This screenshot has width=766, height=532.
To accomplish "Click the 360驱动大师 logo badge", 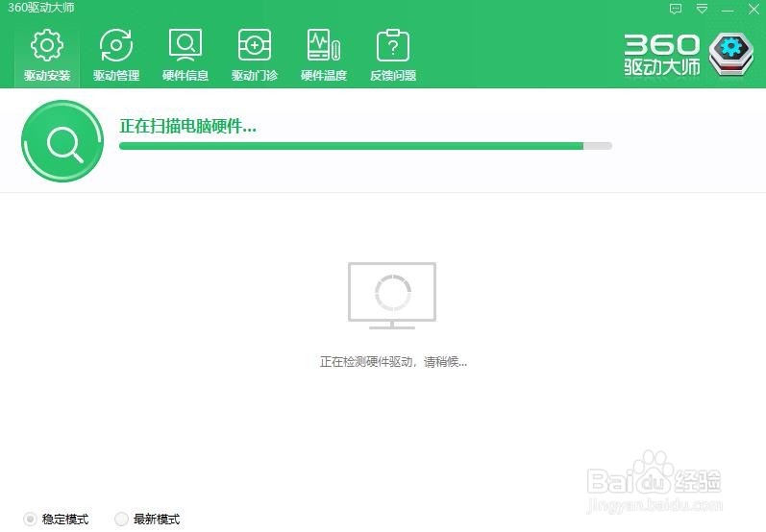I will point(731,54).
